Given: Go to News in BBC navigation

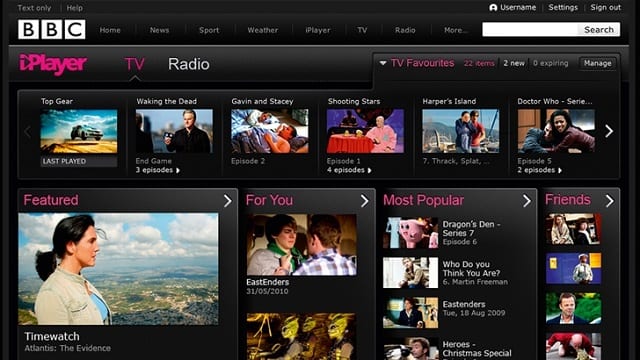Looking at the screenshot, I should coord(159,30).
